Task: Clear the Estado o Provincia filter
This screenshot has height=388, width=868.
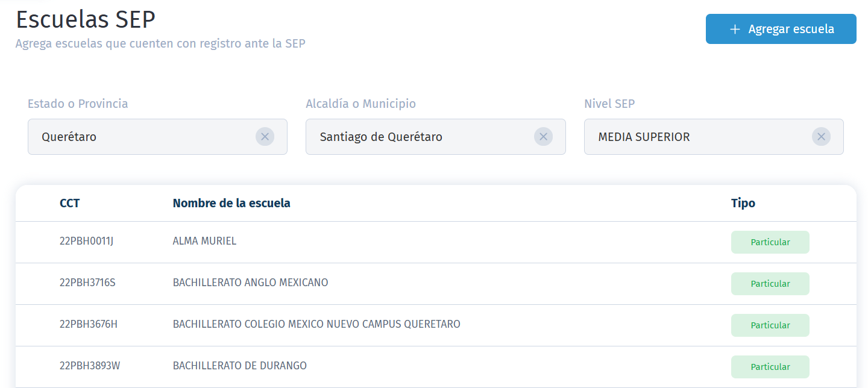Action: tap(265, 137)
